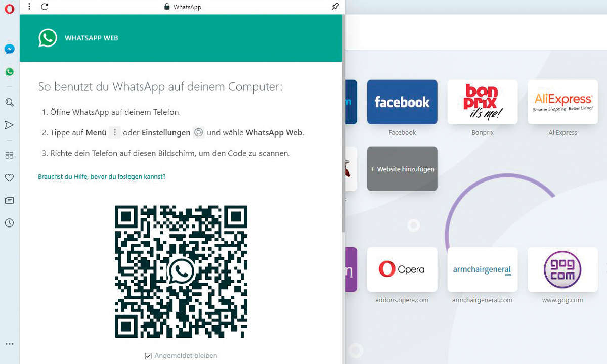Click the Menü three-dot icon in step 2
This screenshot has width=607, height=364.
[115, 132]
